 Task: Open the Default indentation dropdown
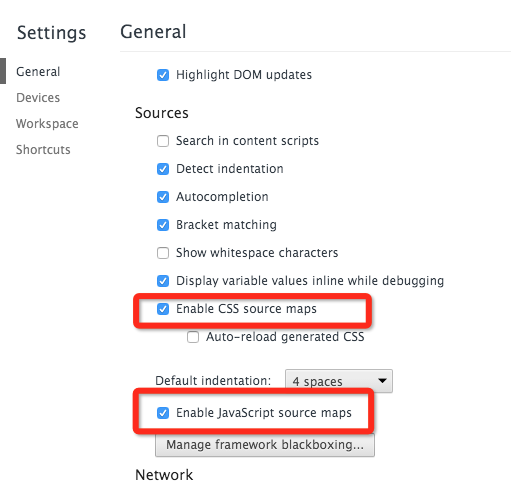coord(339,381)
